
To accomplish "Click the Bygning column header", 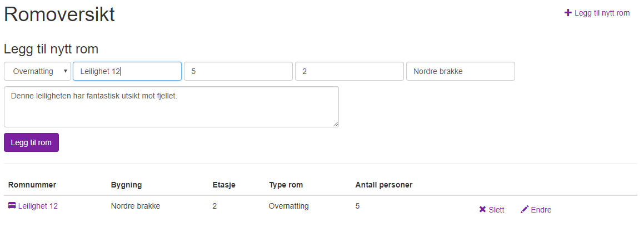I will (x=126, y=185).
